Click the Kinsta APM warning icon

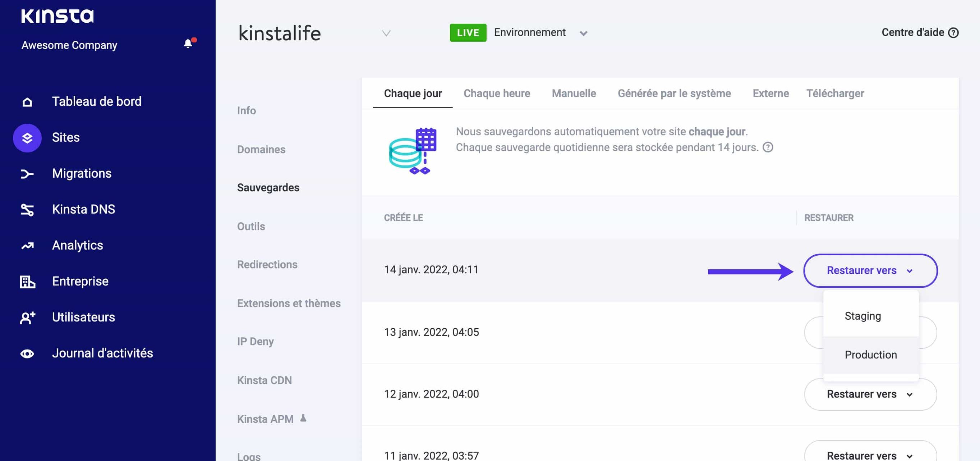pyautogui.click(x=303, y=418)
